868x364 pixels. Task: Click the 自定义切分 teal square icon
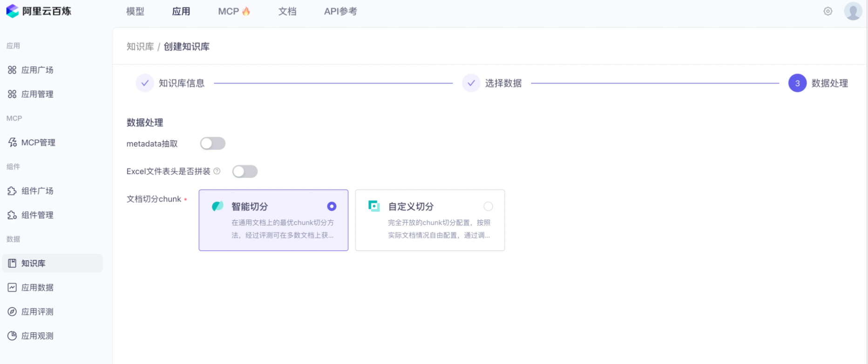click(374, 206)
